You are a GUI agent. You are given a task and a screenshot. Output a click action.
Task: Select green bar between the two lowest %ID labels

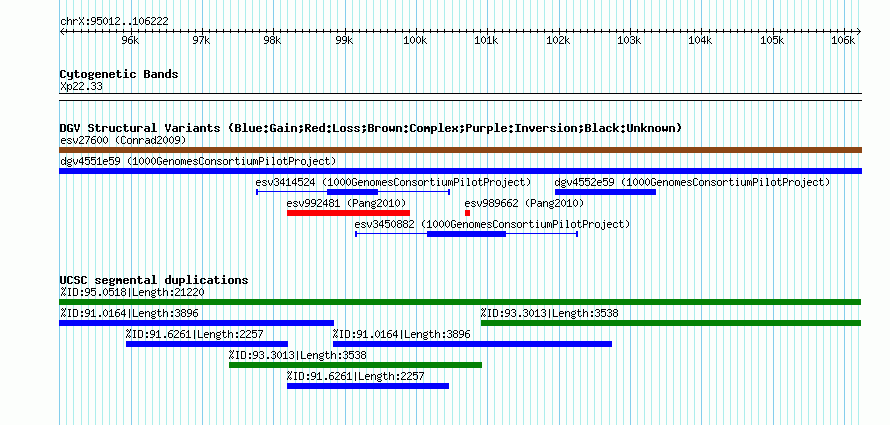pyautogui.click(x=355, y=365)
